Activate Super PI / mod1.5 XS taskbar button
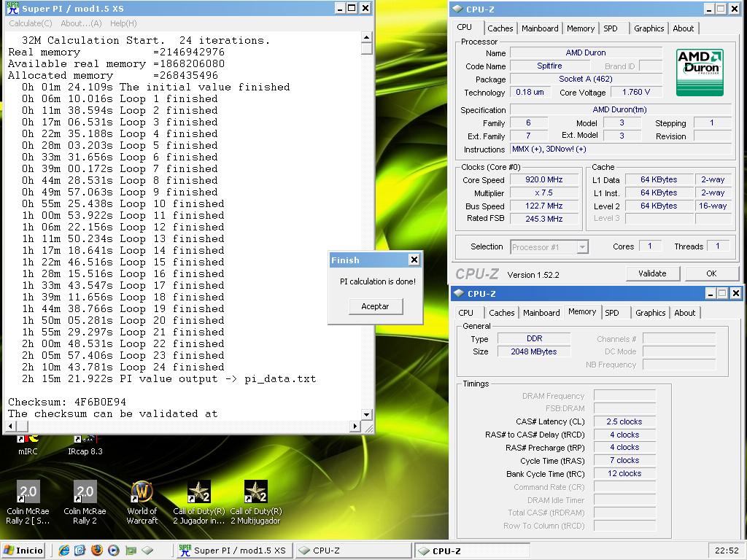Viewport: 747px width, 560px height. [x=233, y=551]
